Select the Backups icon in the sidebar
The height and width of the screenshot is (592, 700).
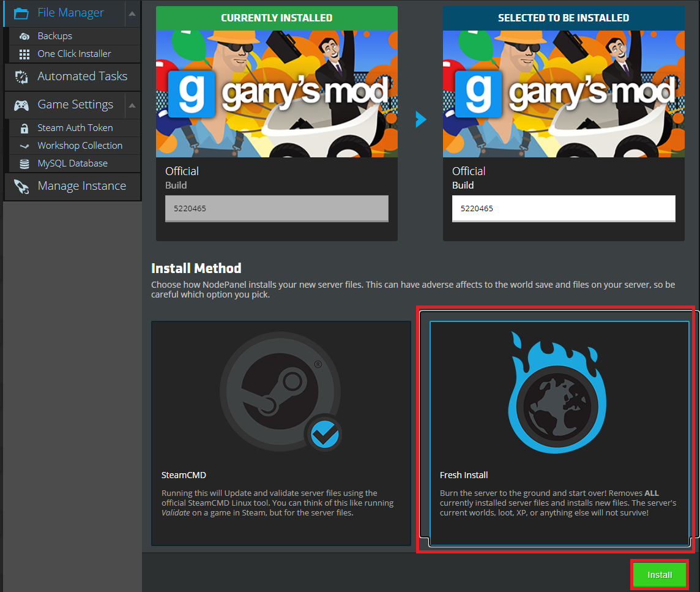coord(24,36)
